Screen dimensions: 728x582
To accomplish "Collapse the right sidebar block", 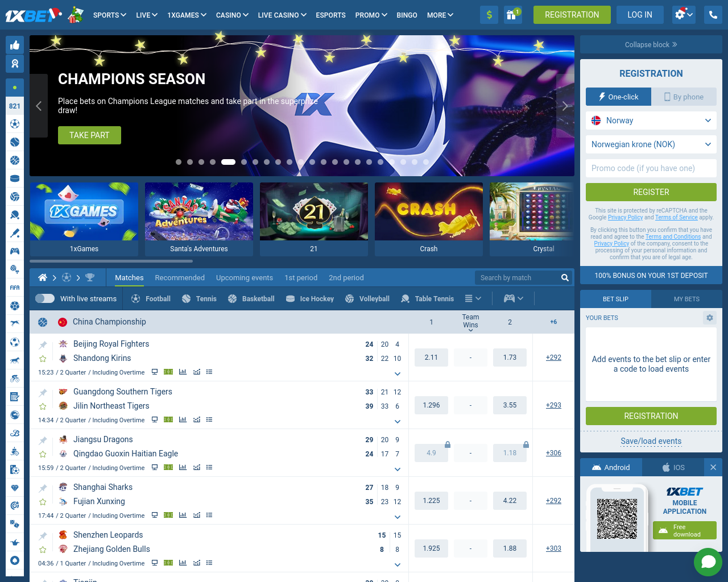I will click(x=651, y=44).
